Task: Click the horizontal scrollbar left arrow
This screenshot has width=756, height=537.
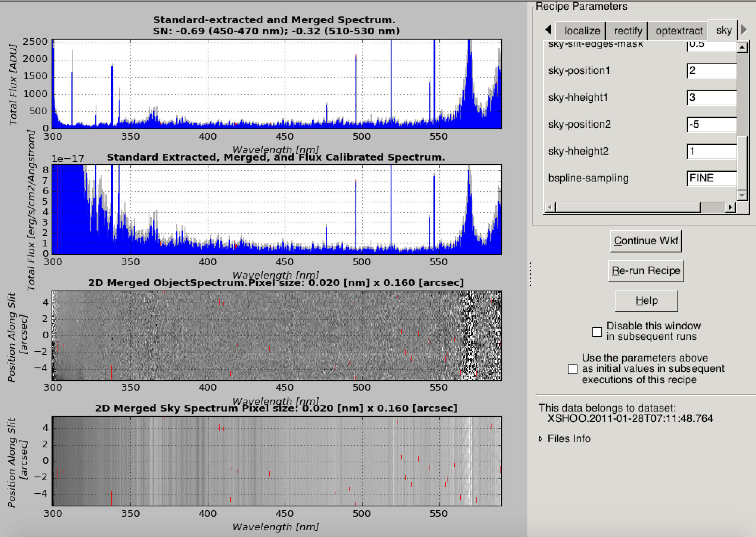Action: (x=550, y=207)
